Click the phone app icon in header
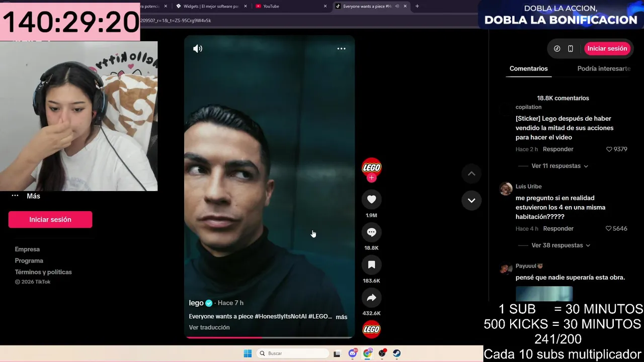Image resolution: width=644 pixels, height=362 pixels. coord(570,49)
